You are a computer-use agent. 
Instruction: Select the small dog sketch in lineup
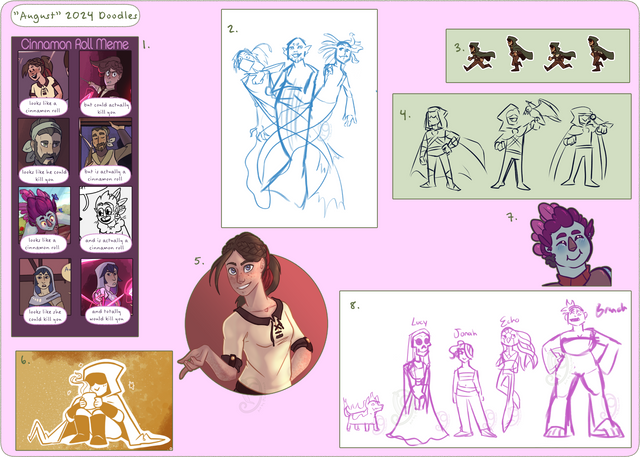click(364, 412)
